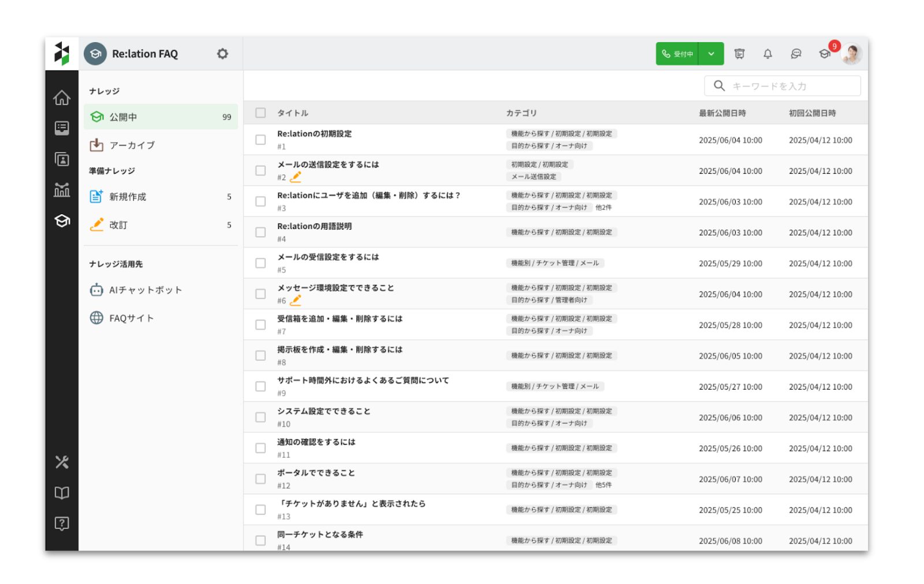This screenshot has width=924, height=584.
Task: Open the settings gear beside Re:lation FAQ
Action: 222,54
